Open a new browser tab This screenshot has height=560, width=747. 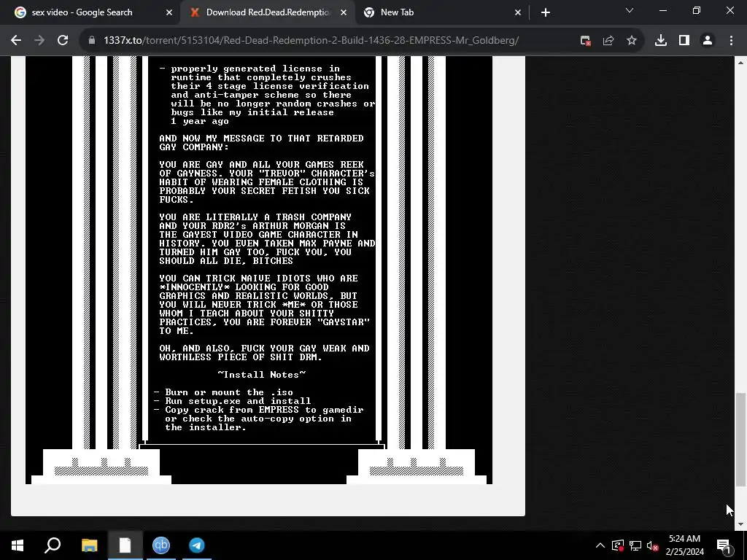pos(546,13)
